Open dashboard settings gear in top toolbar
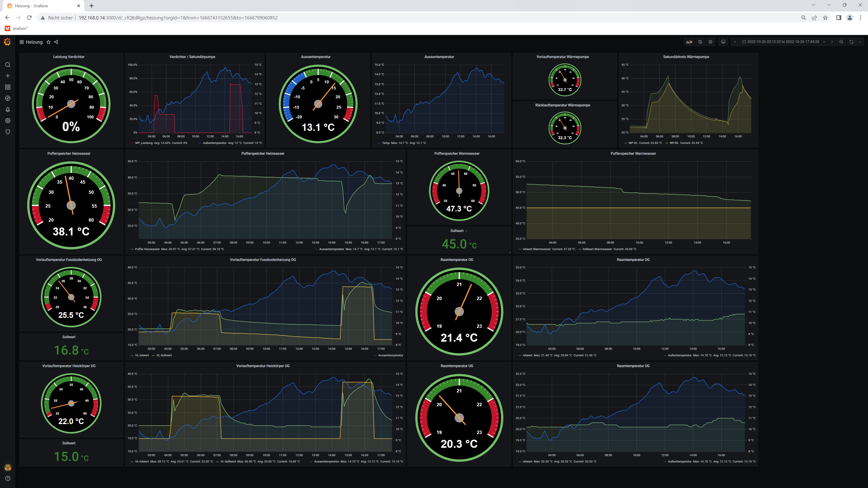Screen dimensions: 868x488 click(x=710, y=42)
